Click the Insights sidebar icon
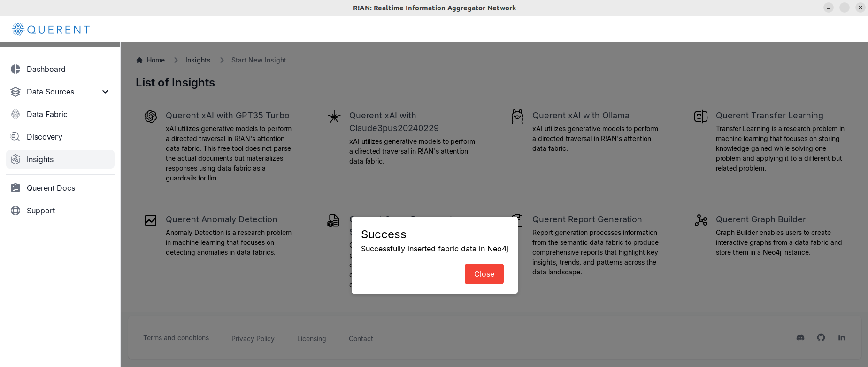 point(15,159)
